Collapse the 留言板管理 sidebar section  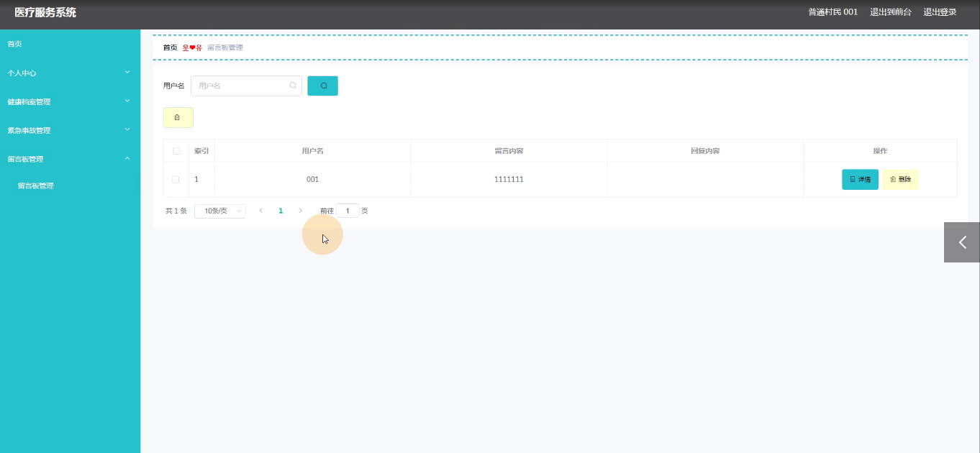coord(68,159)
